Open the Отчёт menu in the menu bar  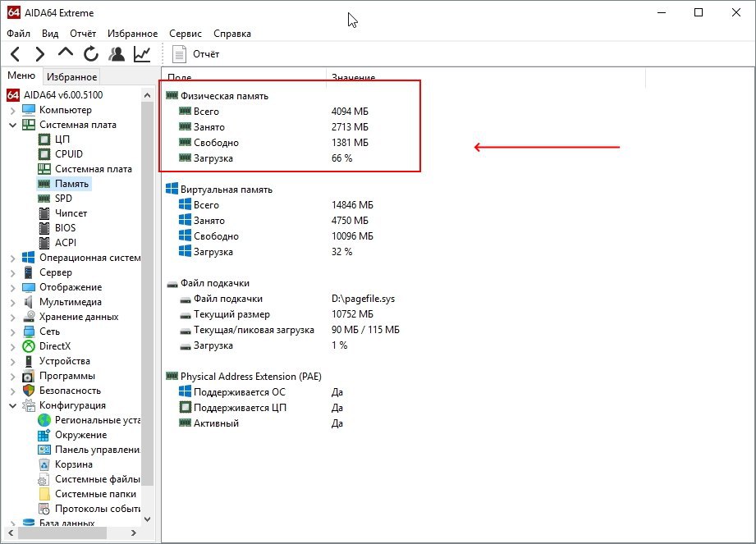(x=82, y=34)
